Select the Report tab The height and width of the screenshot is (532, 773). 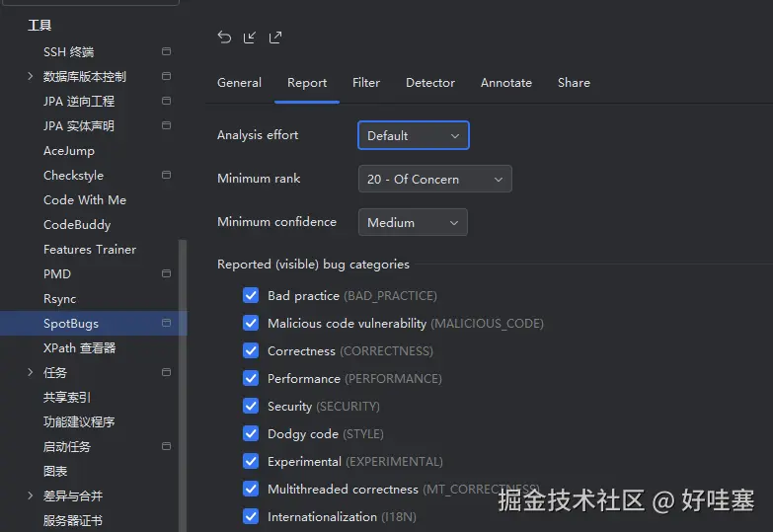[x=307, y=82]
